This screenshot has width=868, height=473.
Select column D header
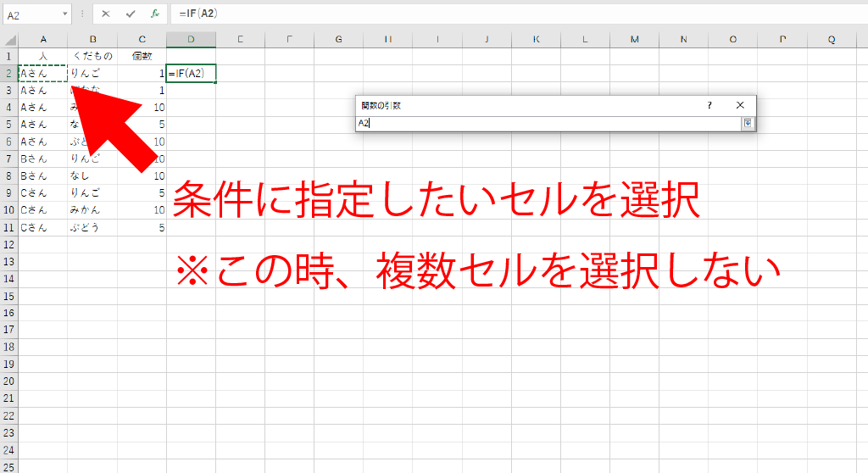[191, 39]
